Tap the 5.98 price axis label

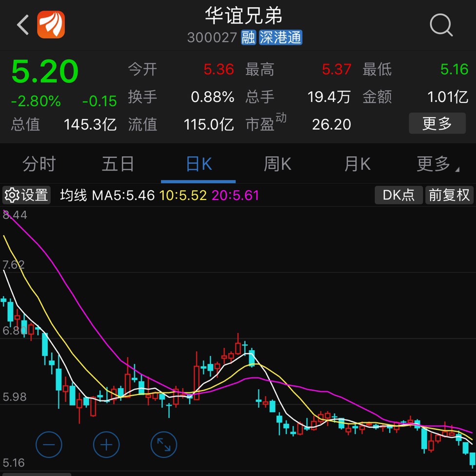pos(15,397)
